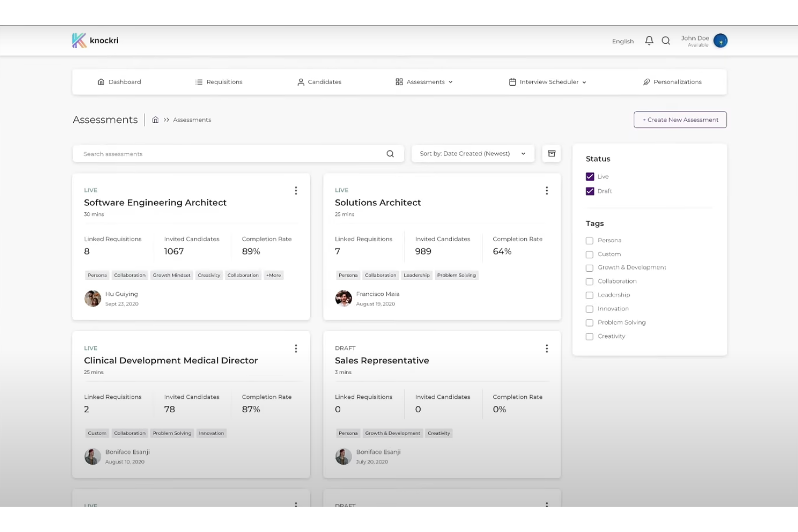The image size is (798, 532).
Task: Check the Leadership tag filter
Action: pos(589,295)
